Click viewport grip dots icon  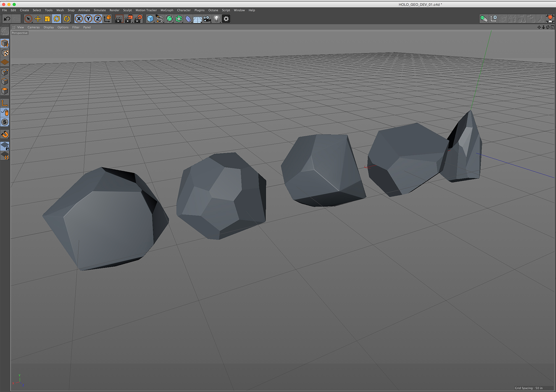tap(13, 27)
